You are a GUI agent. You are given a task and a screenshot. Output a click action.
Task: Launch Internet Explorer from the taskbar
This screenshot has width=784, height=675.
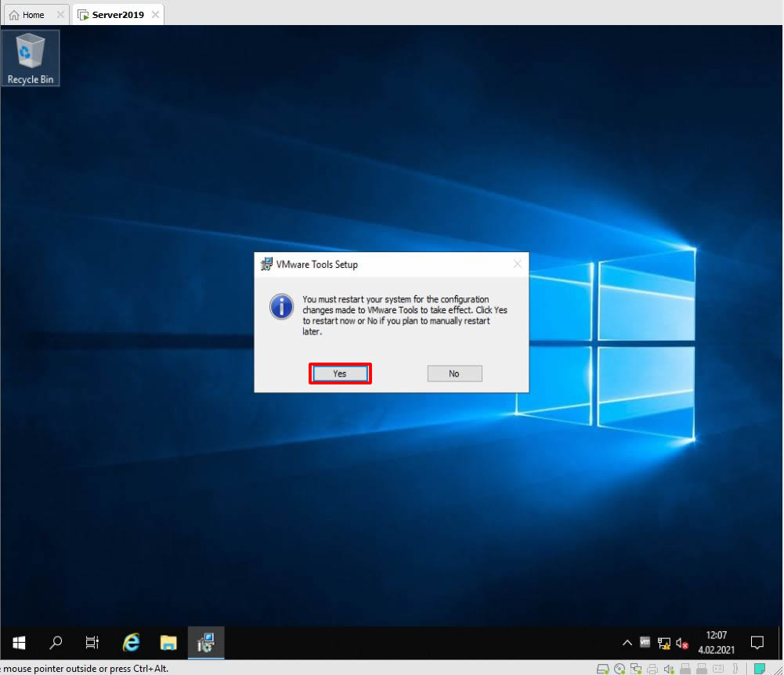[x=131, y=642]
